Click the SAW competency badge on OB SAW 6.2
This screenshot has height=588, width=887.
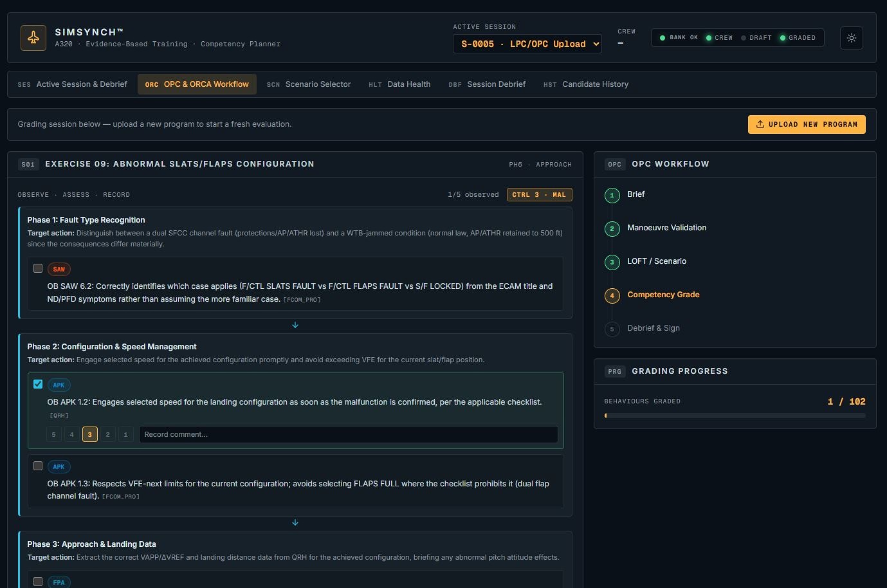pyautogui.click(x=59, y=269)
